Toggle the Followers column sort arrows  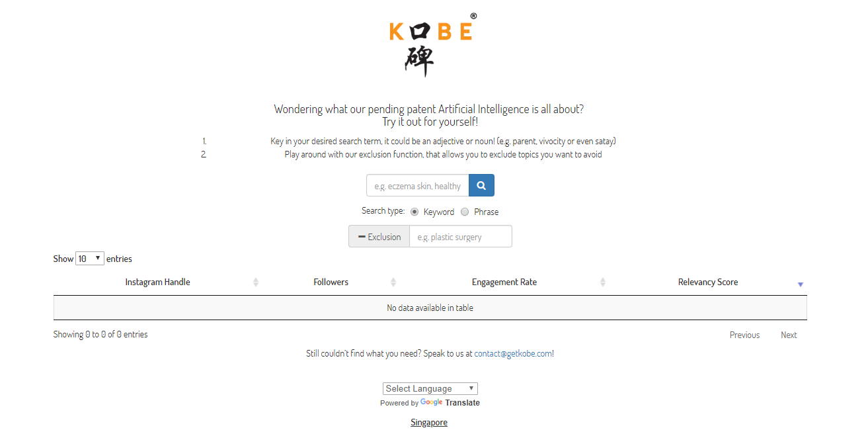pyautogui.click(x=393, y=282)
